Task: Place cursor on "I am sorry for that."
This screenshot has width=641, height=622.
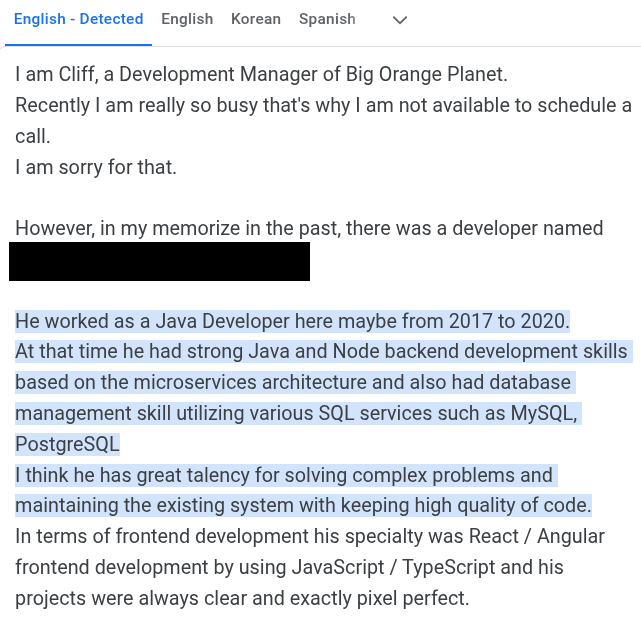Action: point(96,167)
